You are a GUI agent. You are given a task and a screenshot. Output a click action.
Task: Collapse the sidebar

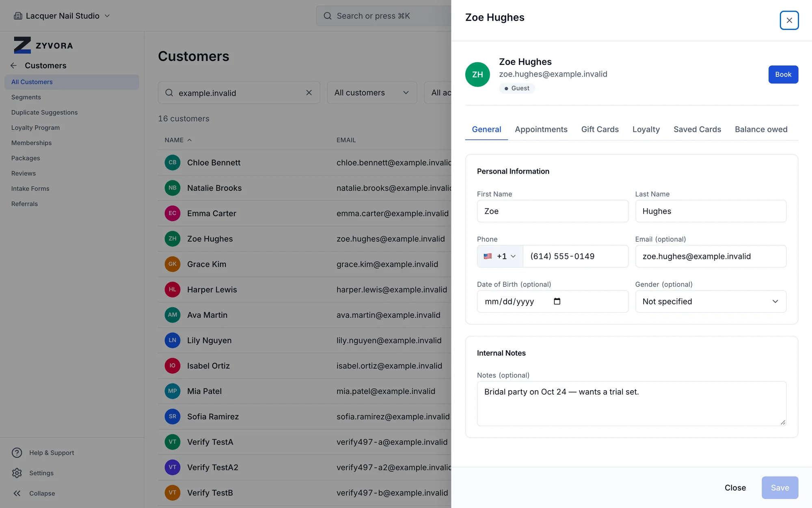(34, 493)
